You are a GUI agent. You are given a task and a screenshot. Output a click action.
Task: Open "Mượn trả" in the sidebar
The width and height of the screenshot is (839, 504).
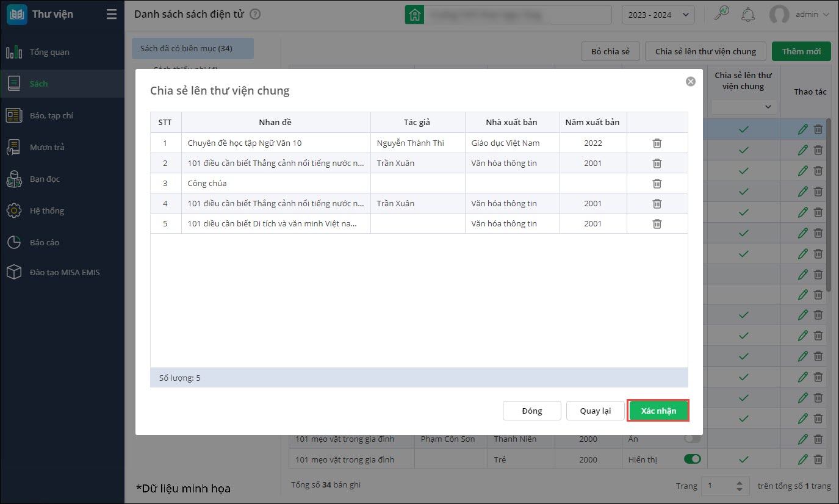click(47, 147)
